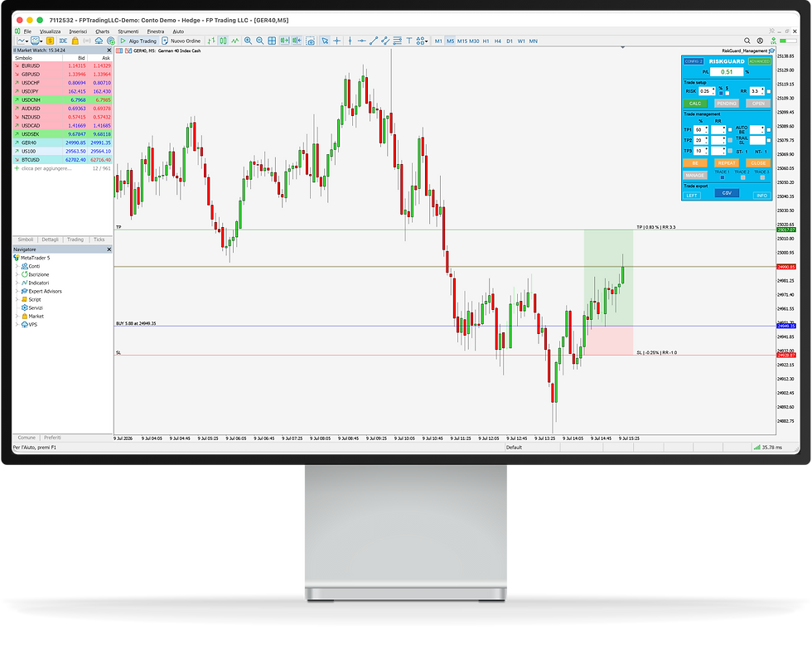812x668 pixels.
Task: Click the zoom out magnifier icon
Action: [x=260, y=41]
